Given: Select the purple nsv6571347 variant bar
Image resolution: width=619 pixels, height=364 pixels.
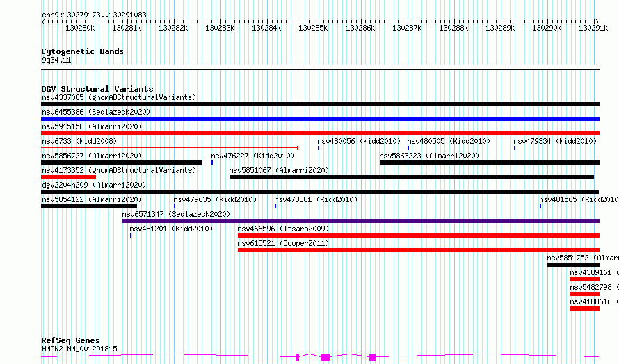Looking at the screenshot, I should click(361, 221).
